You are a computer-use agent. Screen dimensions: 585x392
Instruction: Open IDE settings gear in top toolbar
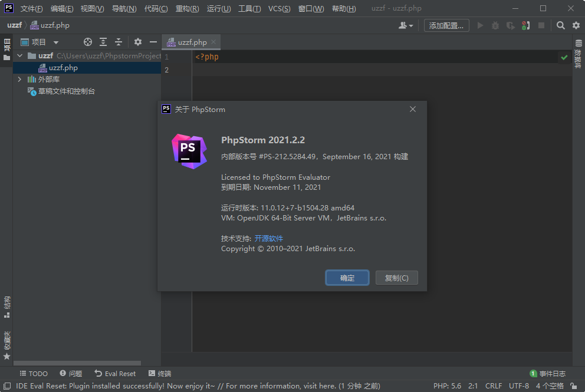coord(576,25)
